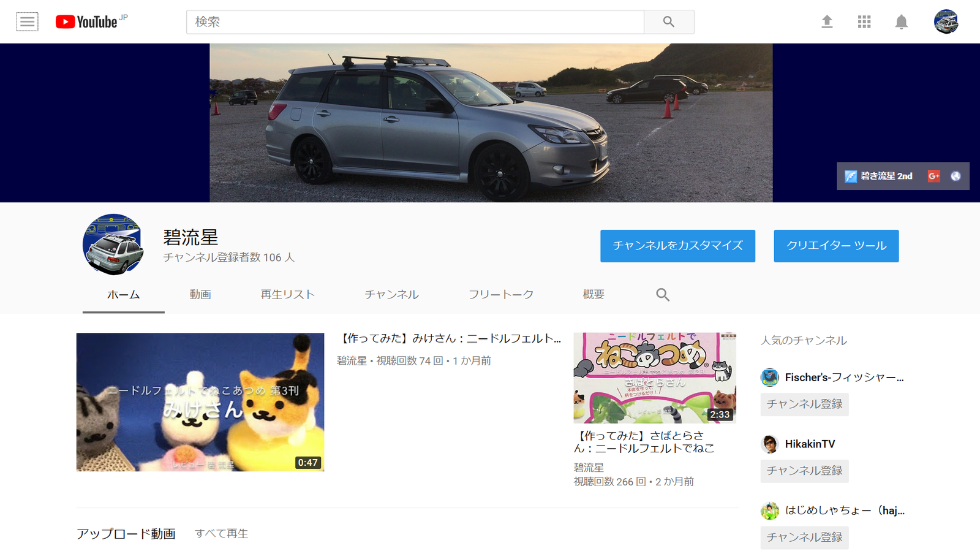Image resolution: width=980 pixels, height=551 pixels.
Task: Click チャンネルをカスタマイズ button
Action: [x=677, y=246]
